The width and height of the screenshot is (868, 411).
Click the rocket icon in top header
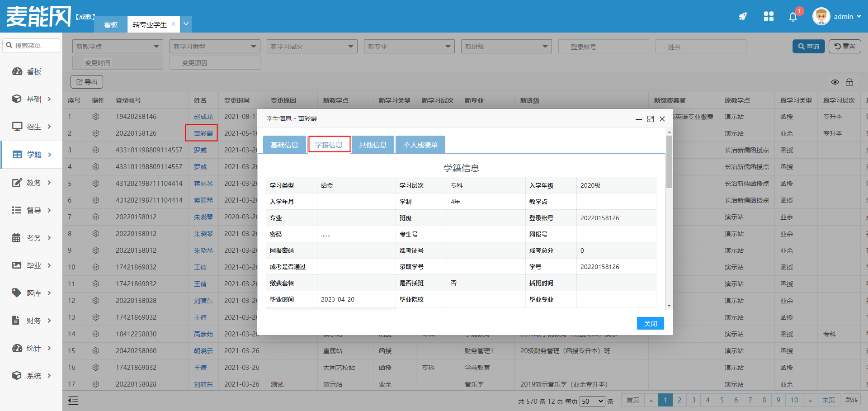pyautogui.click(x=743, y=17)
